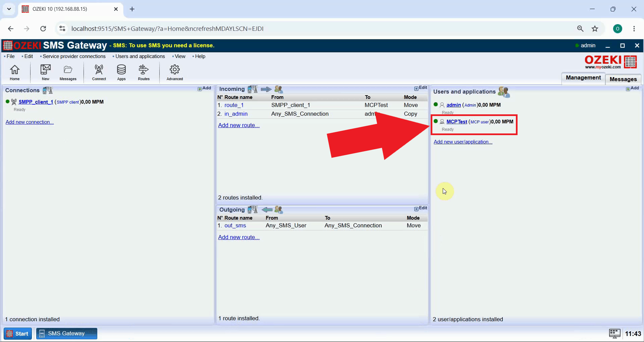
Task: Open the Messages folder toolbar icon
Action: click(x=68, y=72)
